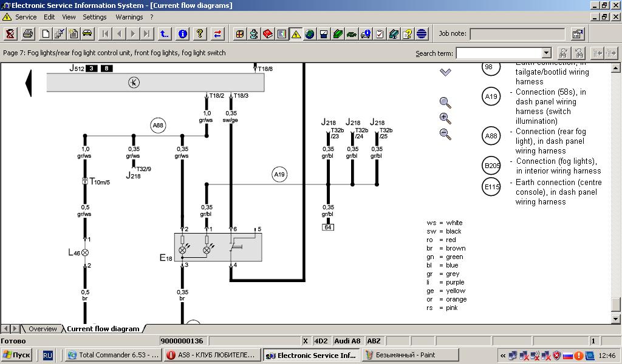
Task: Expand the legend using the double chevron
Action: pyautogui.click(x=445, y=72)
